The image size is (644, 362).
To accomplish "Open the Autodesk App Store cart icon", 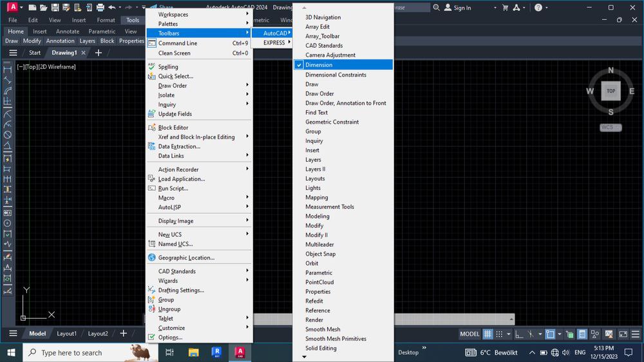I will pyautogui.click(x=505, y=7).
